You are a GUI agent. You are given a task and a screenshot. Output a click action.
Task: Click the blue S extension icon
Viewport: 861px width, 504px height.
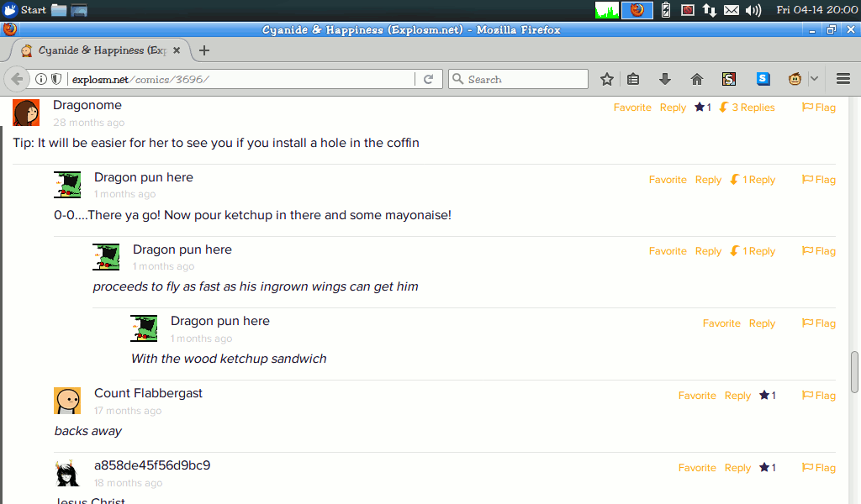[763, 79]
